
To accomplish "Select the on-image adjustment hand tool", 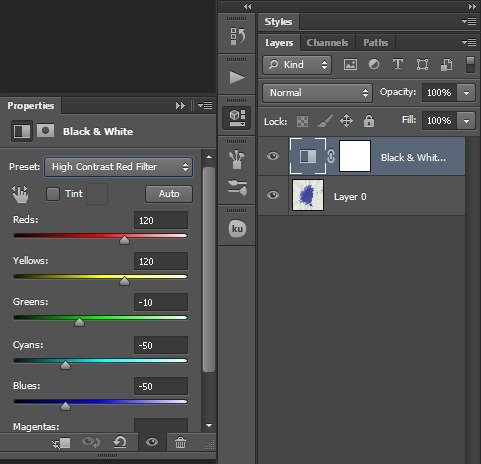I will click(21, 194).
